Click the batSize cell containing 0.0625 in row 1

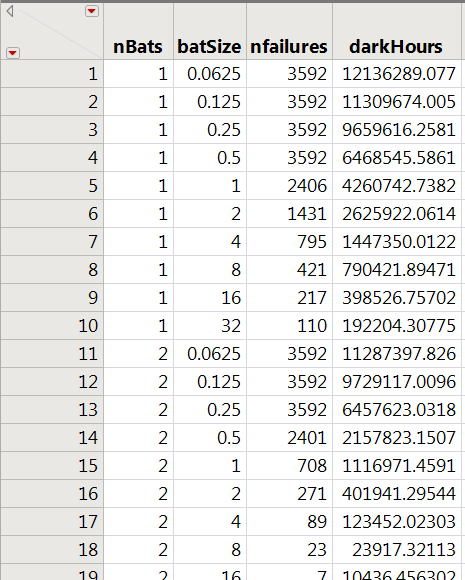pyautogui.click(x=210, y=74)
